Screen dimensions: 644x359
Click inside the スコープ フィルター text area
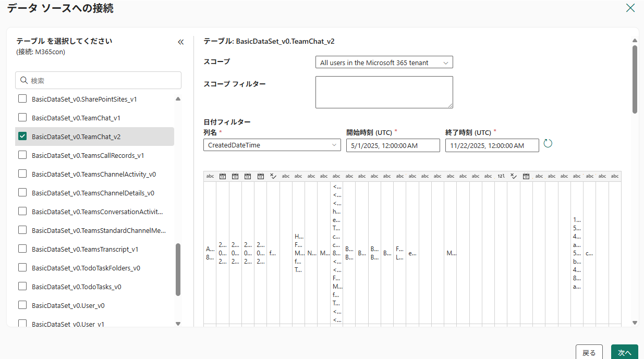tap(384, 92)
